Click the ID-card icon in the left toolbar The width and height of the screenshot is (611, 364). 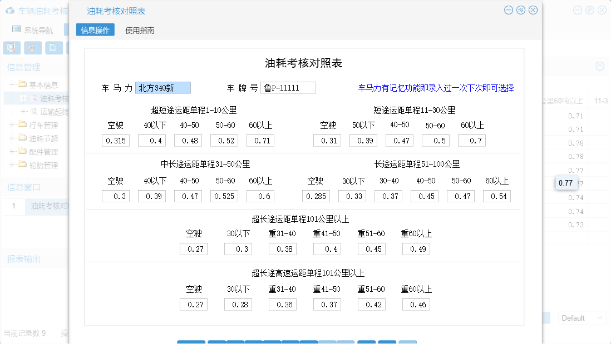pyautogui.click(x=33, y=47)
